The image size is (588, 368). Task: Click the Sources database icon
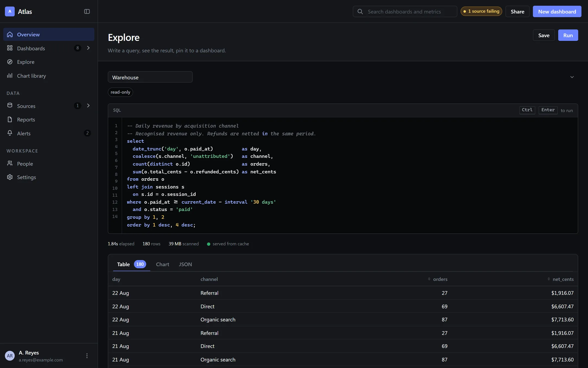(10, 105)
